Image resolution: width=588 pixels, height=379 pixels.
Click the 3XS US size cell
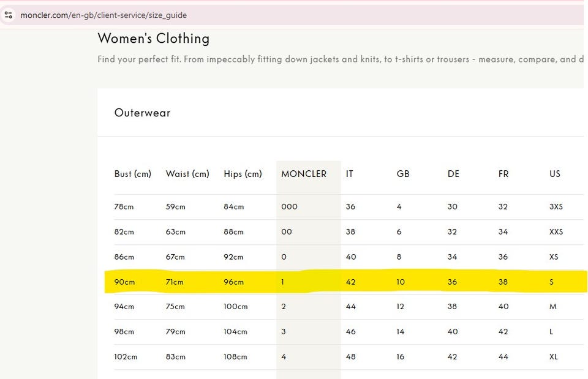[x=556, y=207]
